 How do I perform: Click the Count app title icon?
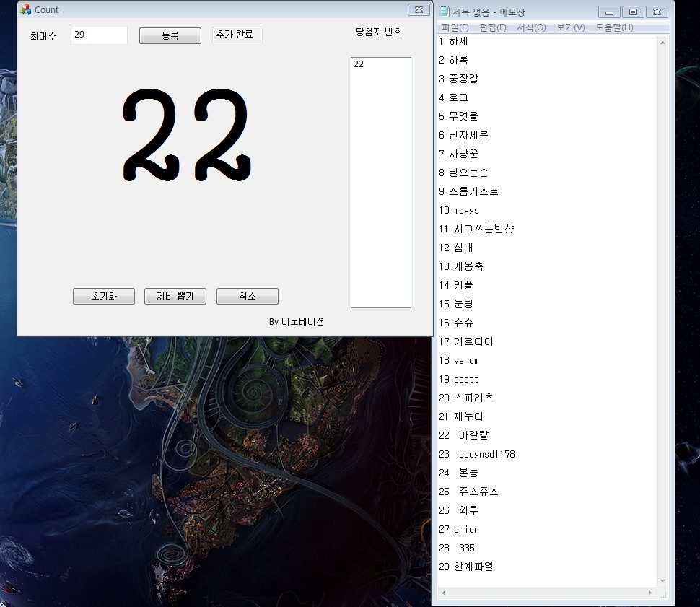click(x=25, y=9)
